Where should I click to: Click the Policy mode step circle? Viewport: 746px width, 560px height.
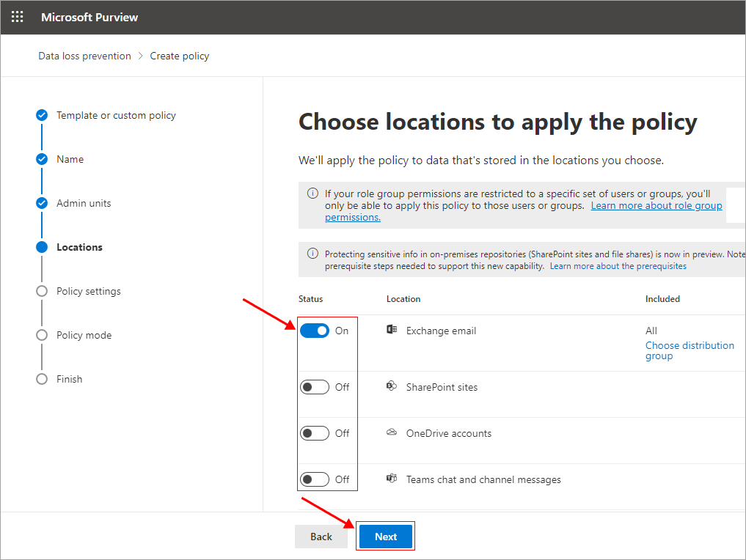pyautogui.click(x=42, y=335)
